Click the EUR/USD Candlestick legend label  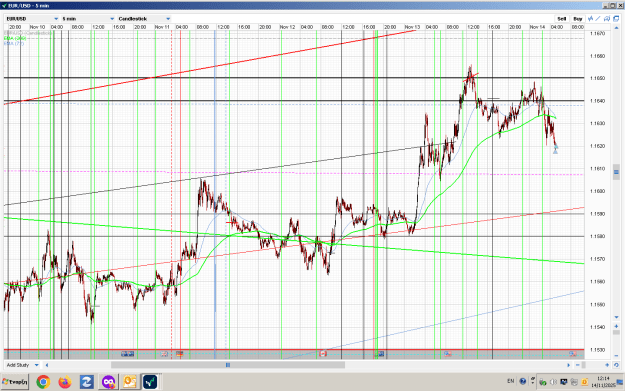[x=28, y=33]
